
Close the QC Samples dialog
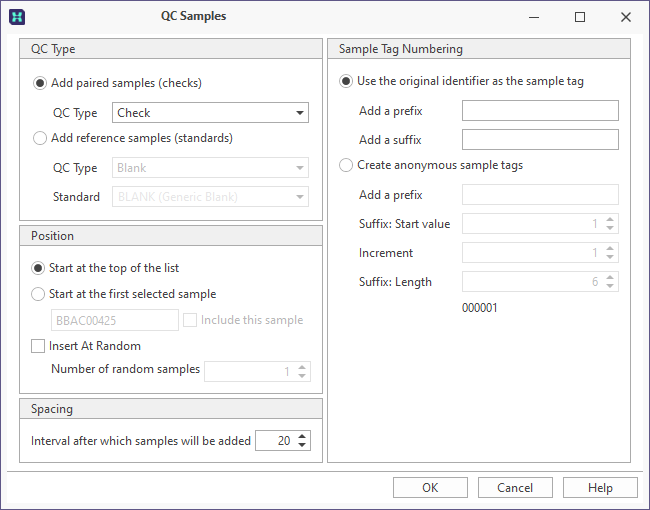(626, 17)
